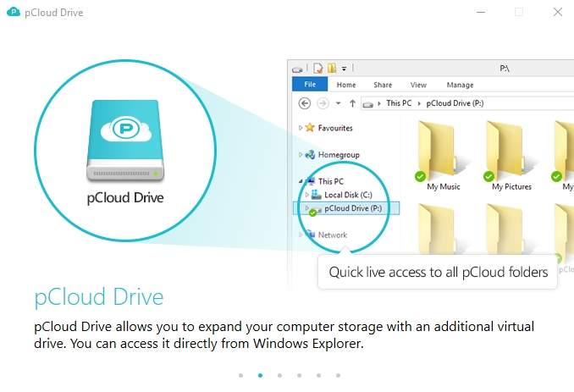
Task: Click the green sync checkmark on My Music
Action: [x=420, y=176]
